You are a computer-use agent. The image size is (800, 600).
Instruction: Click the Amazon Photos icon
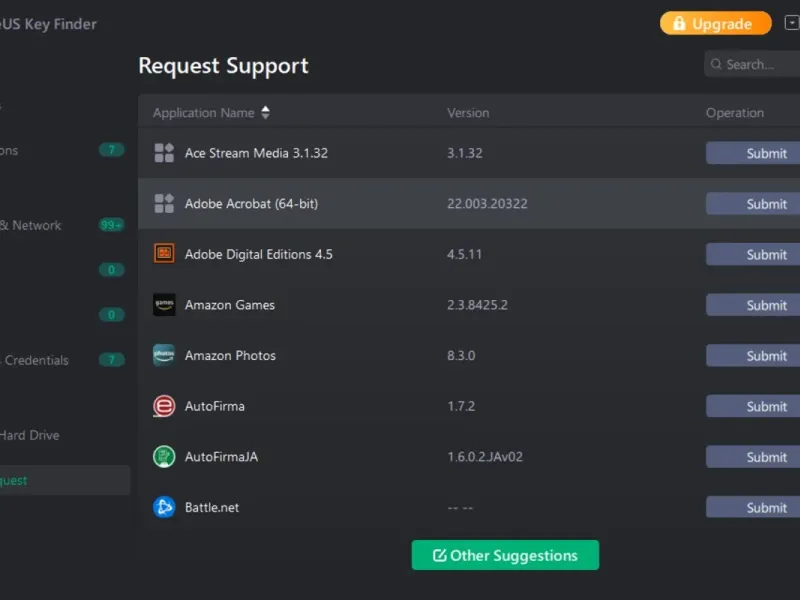164,355
